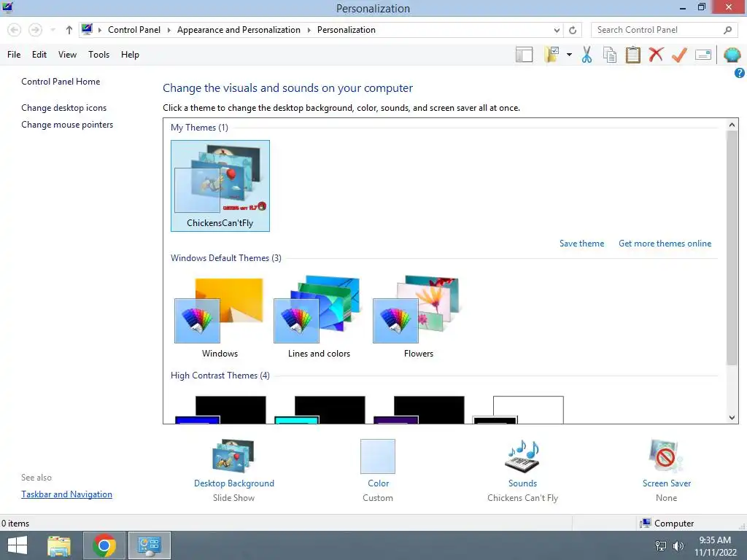747x560 pixels.
Task: Open File Explorer from taskbar
Action: 59,545
